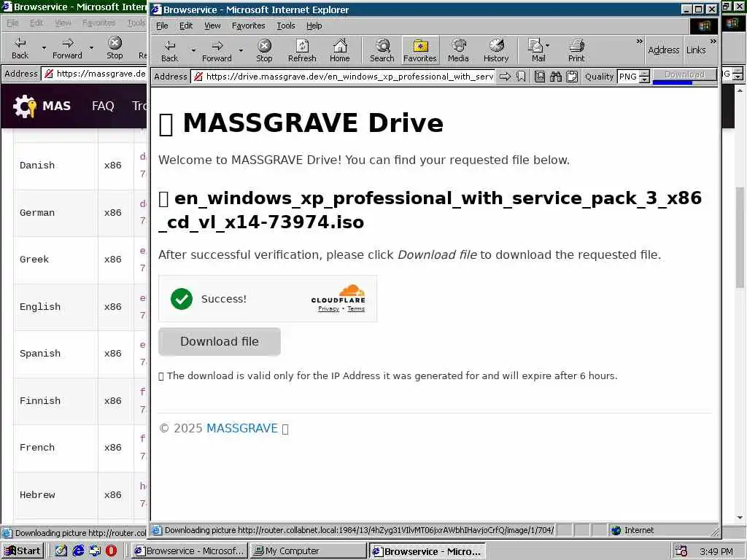Screen dimensions: 747x560
Task: Switch to My Computer from the taskbar
Action: 308,551
